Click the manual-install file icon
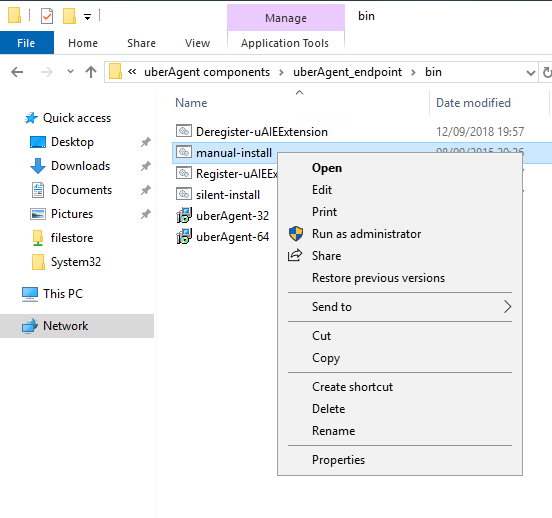 coord(184,152)
